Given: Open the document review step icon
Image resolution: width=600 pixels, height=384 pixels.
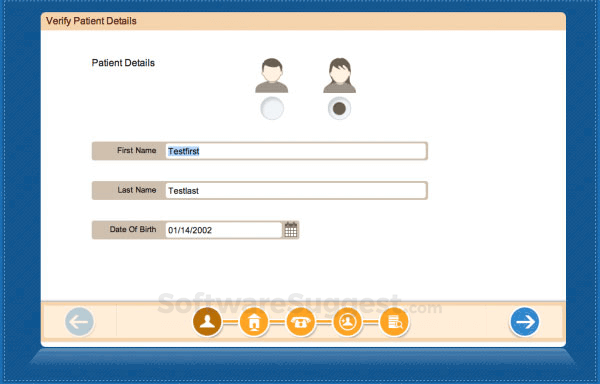Looking at the screenshot, I should (x=394, y=322).
